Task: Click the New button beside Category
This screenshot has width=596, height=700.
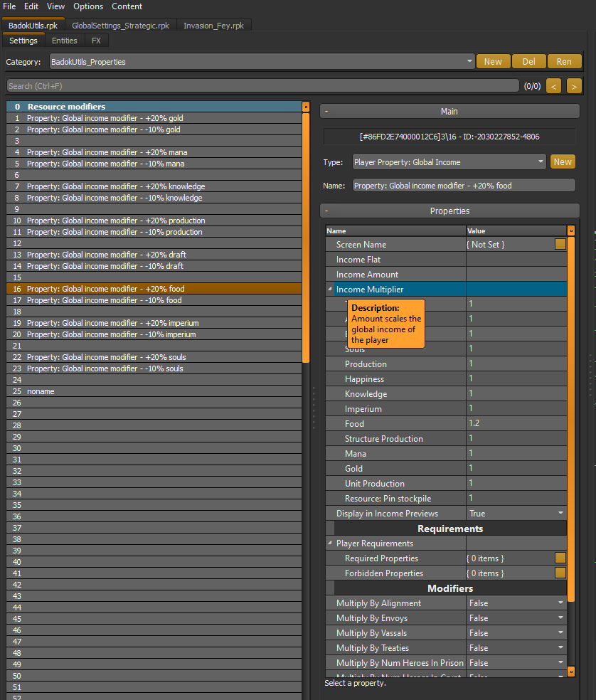Action: (494, 60)
